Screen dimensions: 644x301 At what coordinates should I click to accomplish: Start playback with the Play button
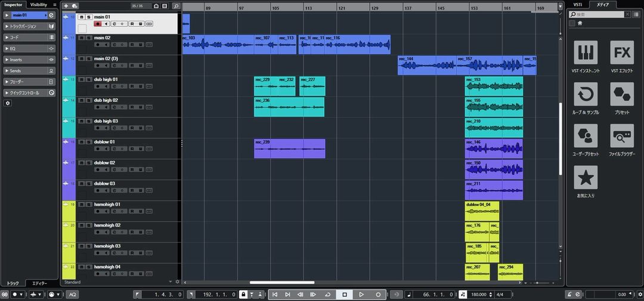(361, 294)
